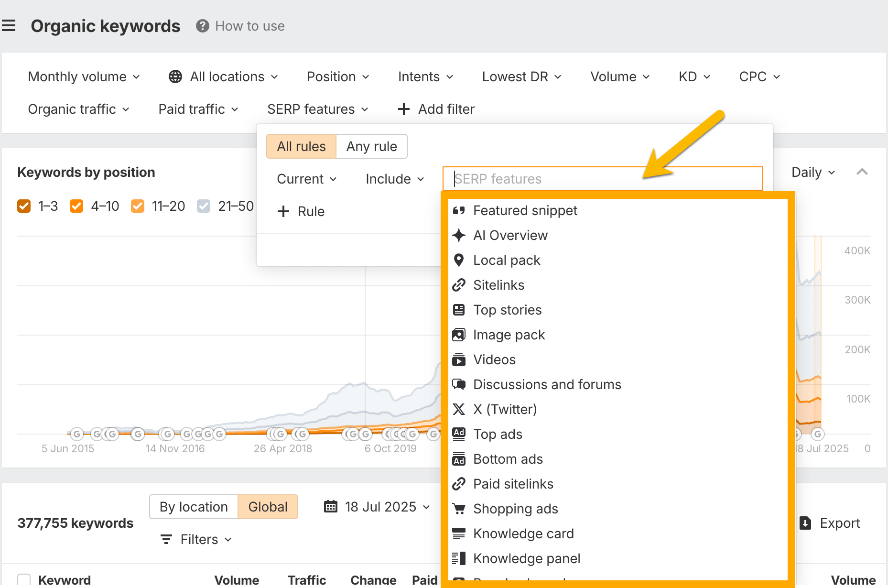
Task: Open the Lowest DR filter dropdown
Action: click(521, 76)
